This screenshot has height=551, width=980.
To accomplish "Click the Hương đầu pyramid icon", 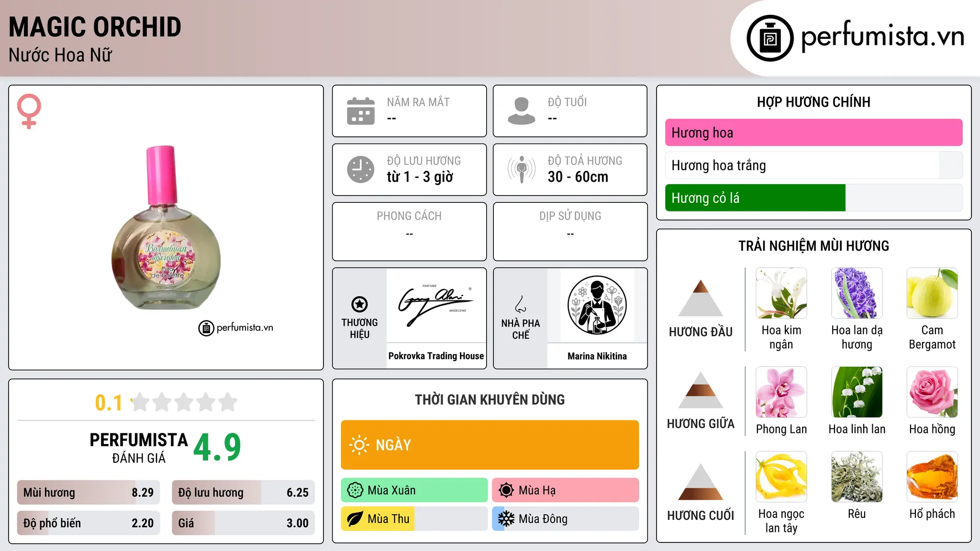I will point(701,298).
